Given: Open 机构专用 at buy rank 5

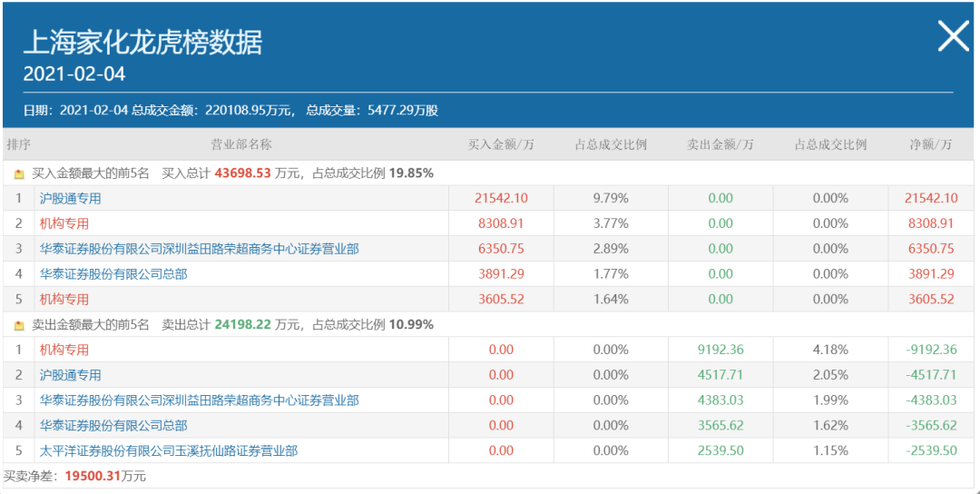Looking at the screenshot, I should [64, 300].
